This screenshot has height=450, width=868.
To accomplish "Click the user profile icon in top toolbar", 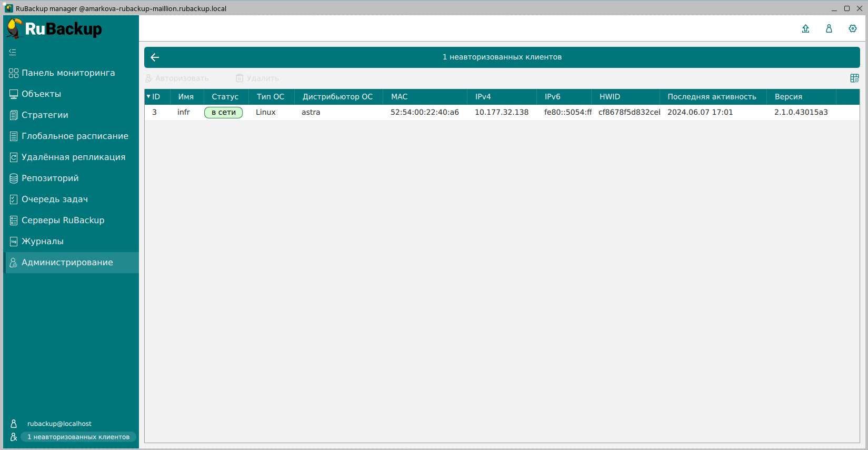I will pos(829,29).
